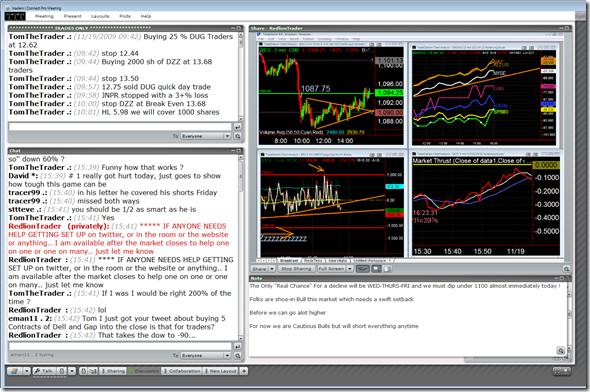Open the Help menu

click(146, 16)
